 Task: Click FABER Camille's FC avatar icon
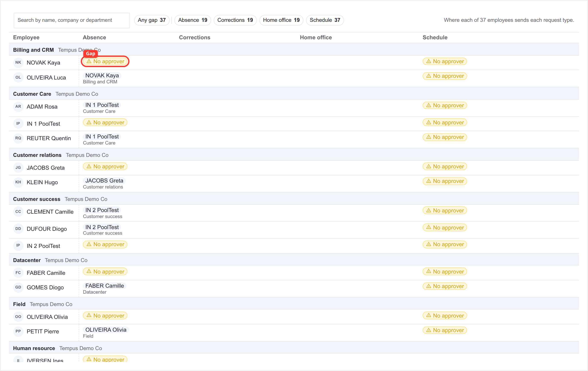pyautogui.click(x=18, y=273)
